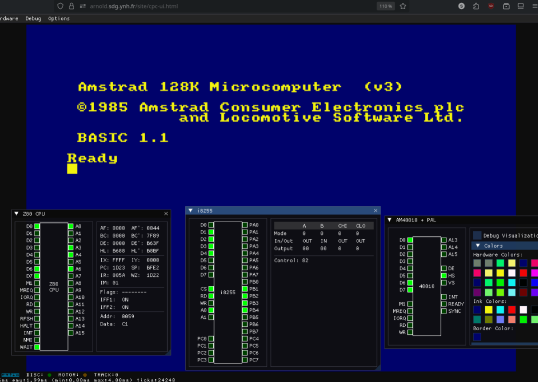Click the HS pin indicator on AM40010
Screen dimensions: 538x382
pos(444,276)
